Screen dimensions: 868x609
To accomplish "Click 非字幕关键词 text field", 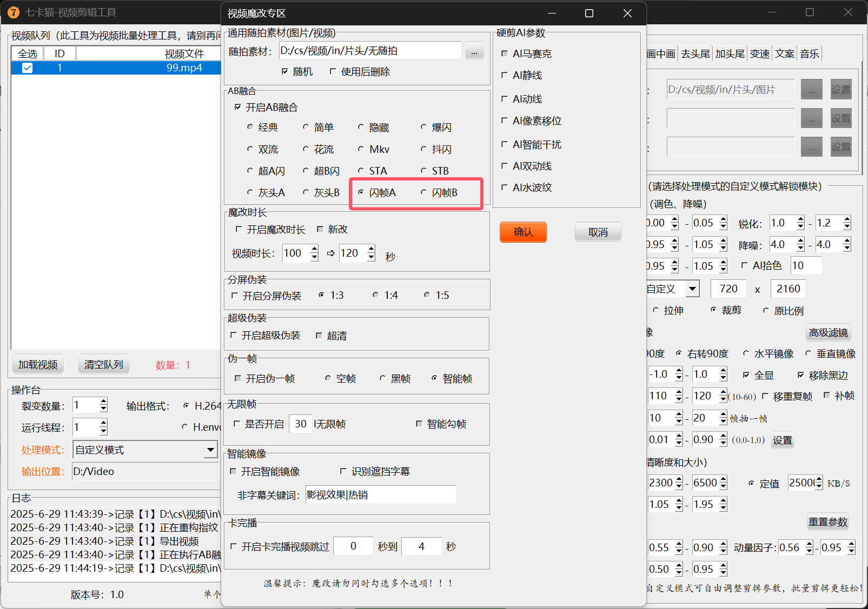I will coord(381,494).
